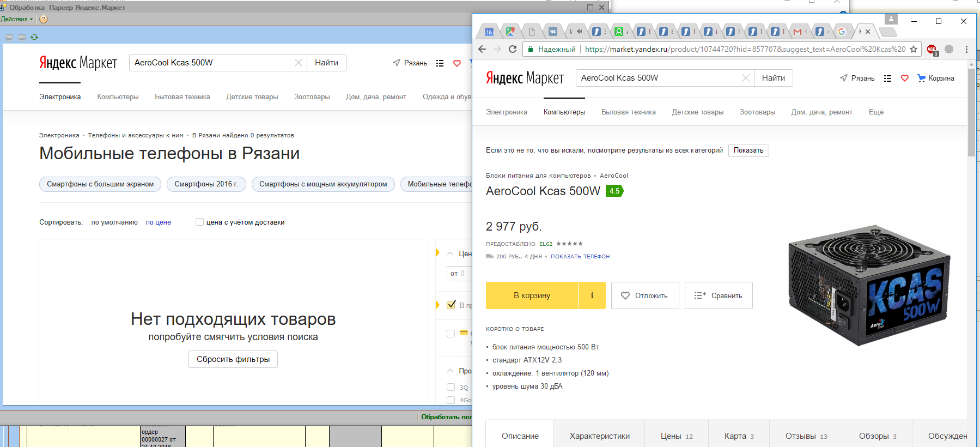This screenshot has width=980, height=447.
Task: Click Смартфоны с большим экраном chip
Action: [100, 184]
